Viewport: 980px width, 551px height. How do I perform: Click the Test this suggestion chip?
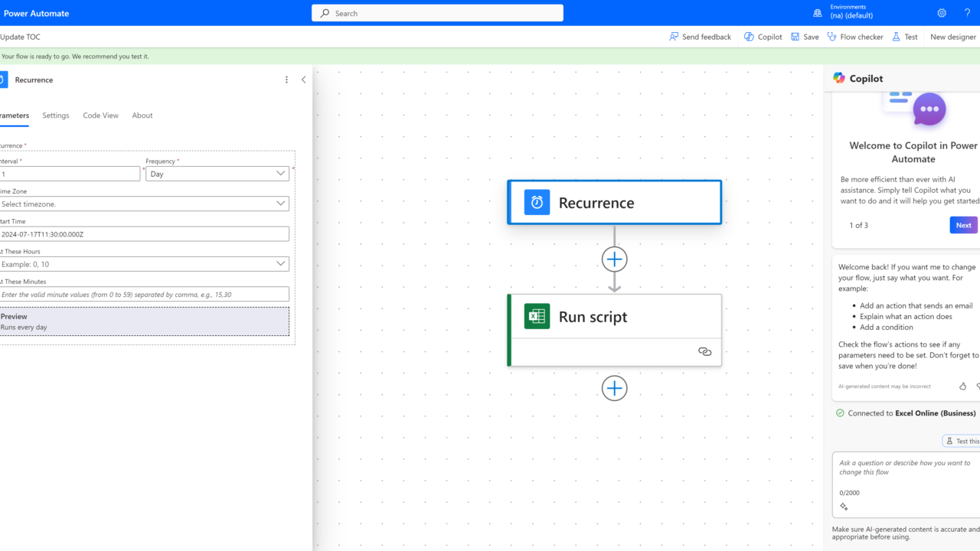(962, 441)
